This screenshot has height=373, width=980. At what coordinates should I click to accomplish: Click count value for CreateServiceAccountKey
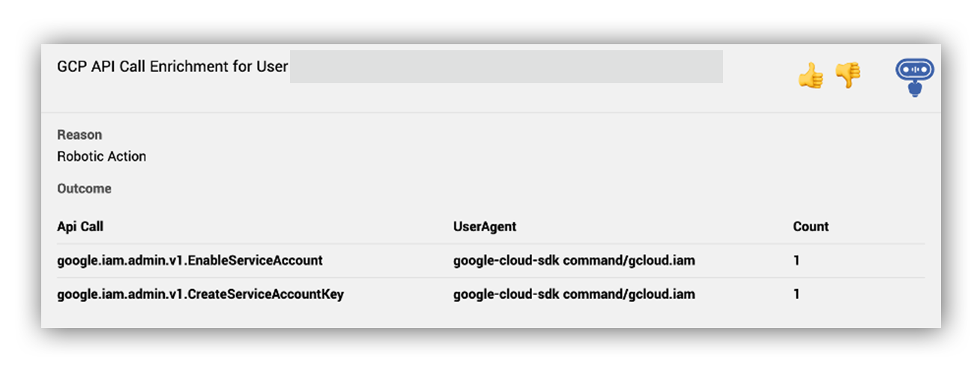[x=796, y=294]
